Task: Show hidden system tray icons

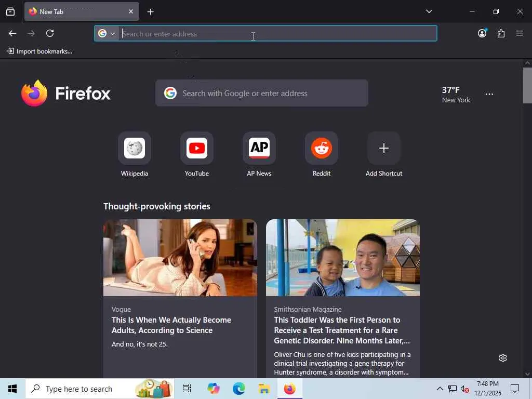Action: (x=440, y=389)
